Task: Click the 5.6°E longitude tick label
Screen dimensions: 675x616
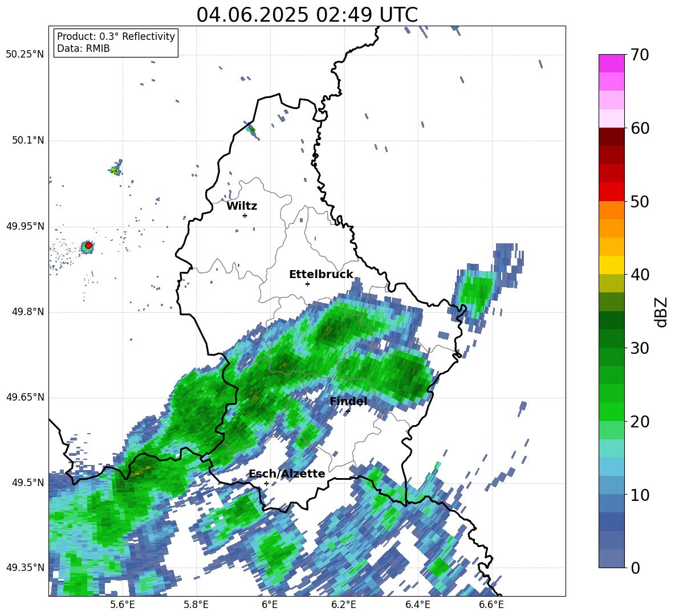Action: 123,605
